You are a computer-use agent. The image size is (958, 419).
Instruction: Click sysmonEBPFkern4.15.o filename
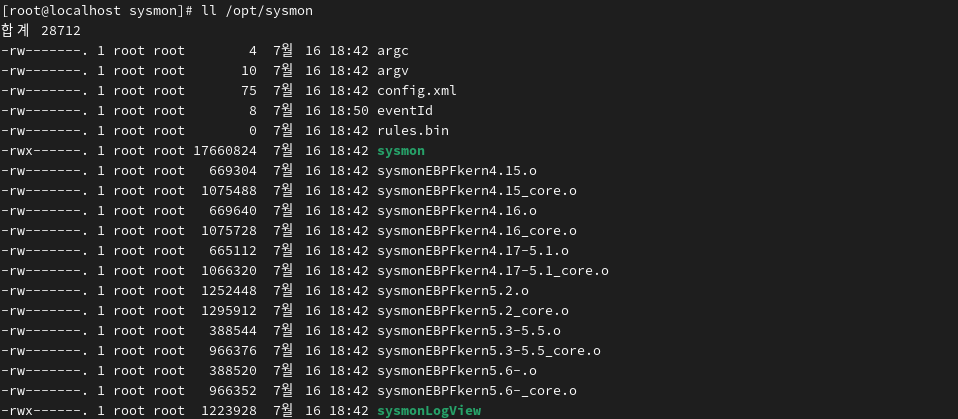click(456, 171)
